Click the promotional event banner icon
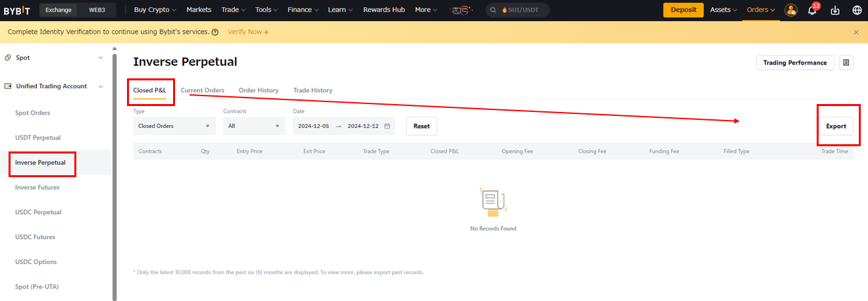Viewport: 868px width, 301px height. coord(463,10)
